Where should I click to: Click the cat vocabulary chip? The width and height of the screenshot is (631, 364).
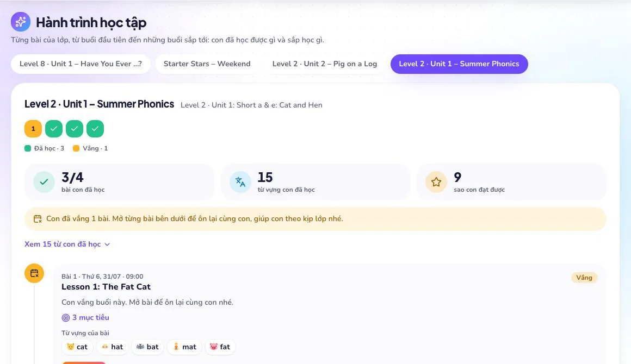click(77, 347)
